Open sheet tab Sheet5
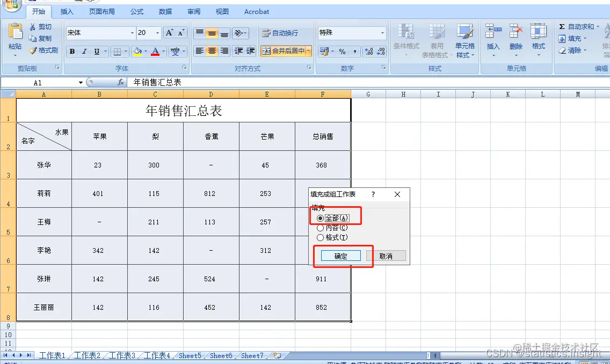The height and width of the screenshot is (364, 610). pyautogui.click(x=190, y=355)
